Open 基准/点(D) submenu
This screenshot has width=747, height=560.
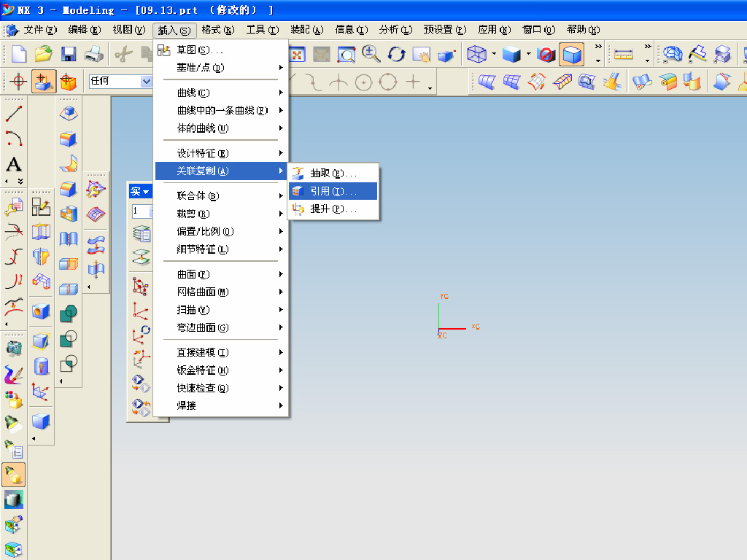click(x=221, y=68)
